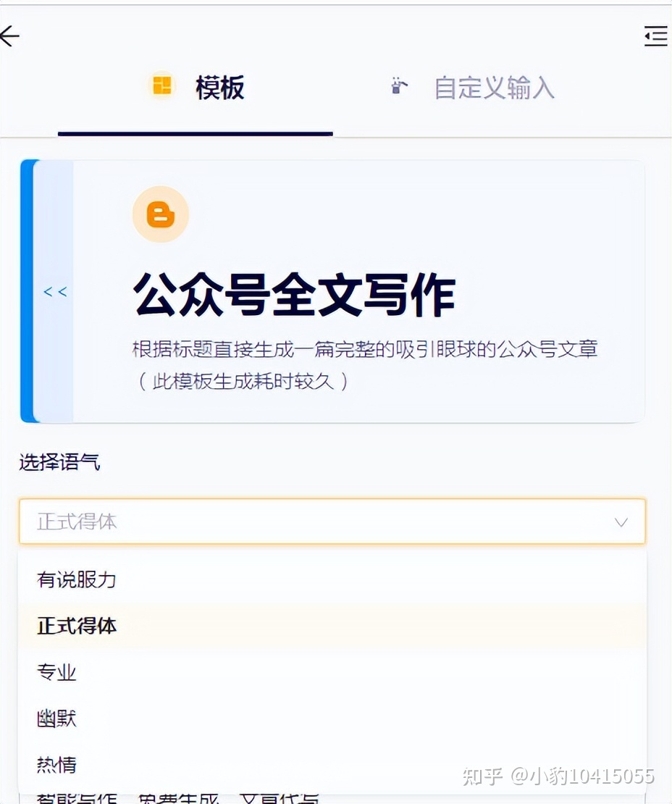
Task: Collapse the template card with << arrows
Action: click(x=55, y=292)
